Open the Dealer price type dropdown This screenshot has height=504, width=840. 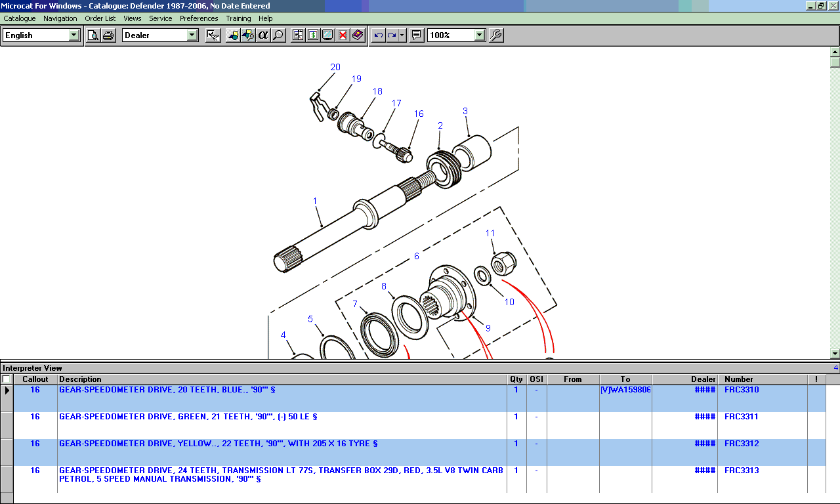tap(192, 35)
